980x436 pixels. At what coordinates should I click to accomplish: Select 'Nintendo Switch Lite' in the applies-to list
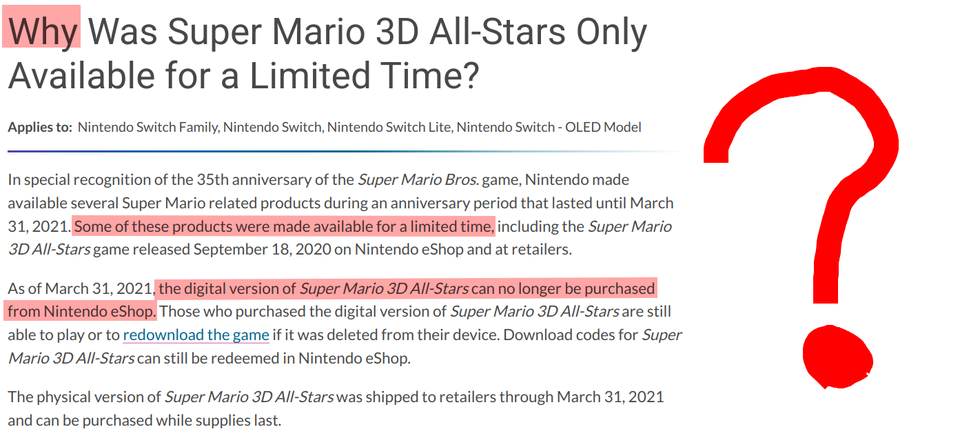[x=387, y=128]
